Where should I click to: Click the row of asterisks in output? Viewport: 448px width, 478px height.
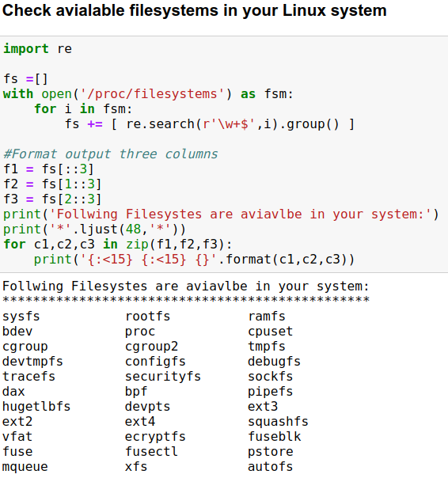click(x=186, y=300)
